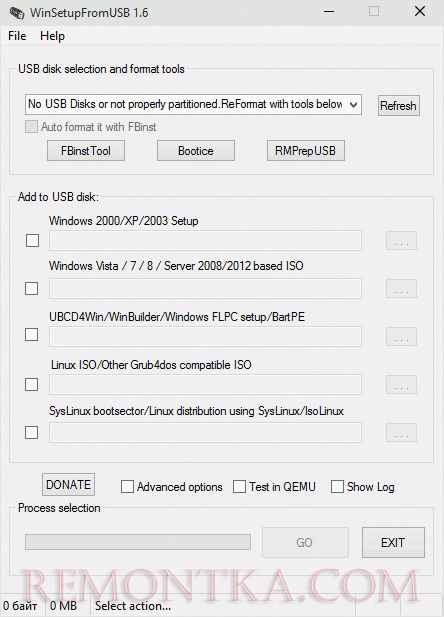This screenshot has width=444, height=617.
Task: Launch Bootice tool
Action: [196, 151]
